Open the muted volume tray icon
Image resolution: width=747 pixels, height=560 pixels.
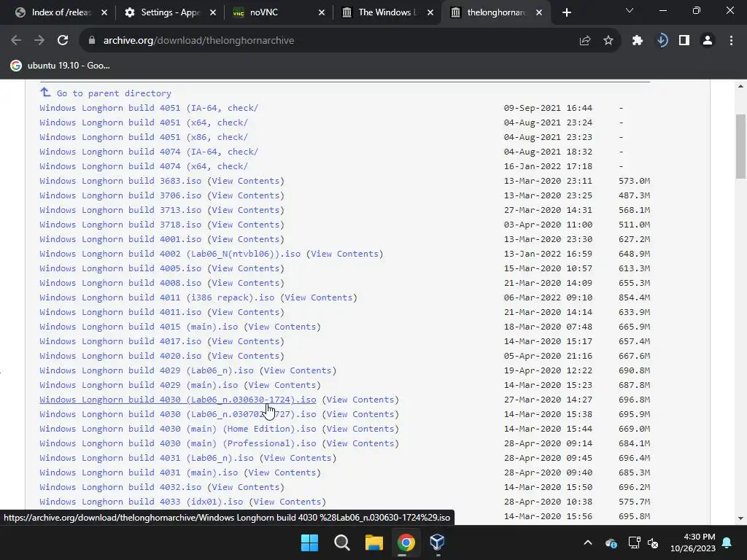653,542
